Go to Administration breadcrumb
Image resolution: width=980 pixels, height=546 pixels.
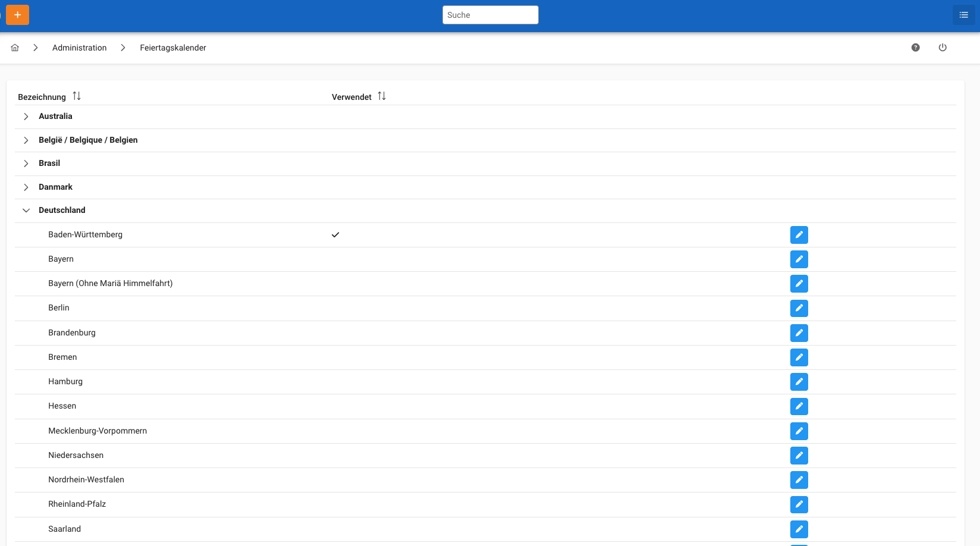[79, 48]
